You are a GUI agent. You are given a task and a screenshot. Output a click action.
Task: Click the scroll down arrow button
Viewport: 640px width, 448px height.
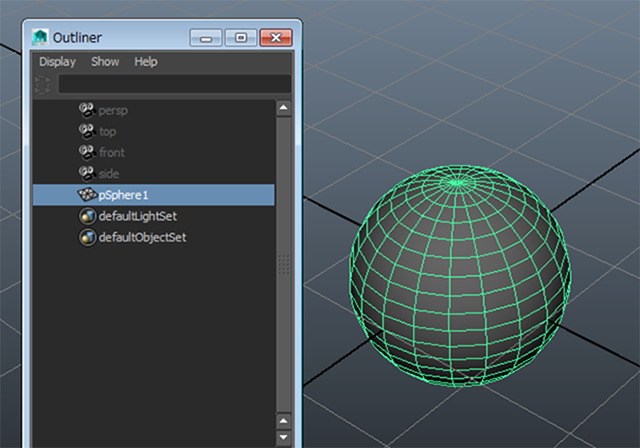point(284,437)
